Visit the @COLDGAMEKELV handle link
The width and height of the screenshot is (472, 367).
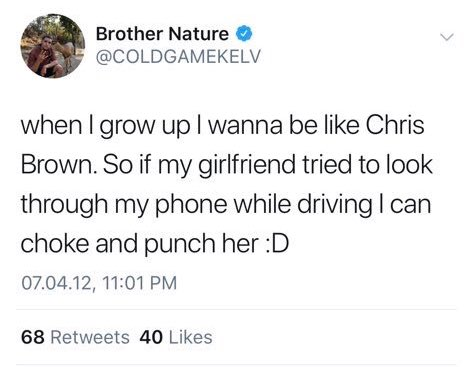[178, 56]
